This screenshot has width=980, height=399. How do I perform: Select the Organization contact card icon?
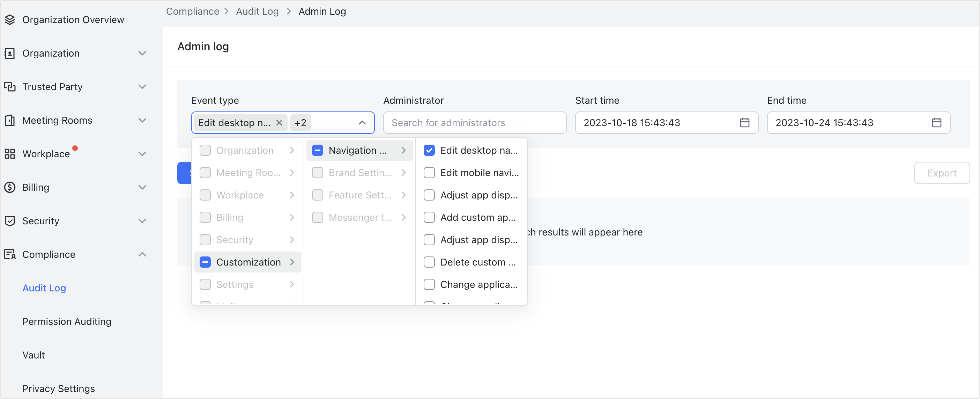pyautogui.click(x=10, y=53)
